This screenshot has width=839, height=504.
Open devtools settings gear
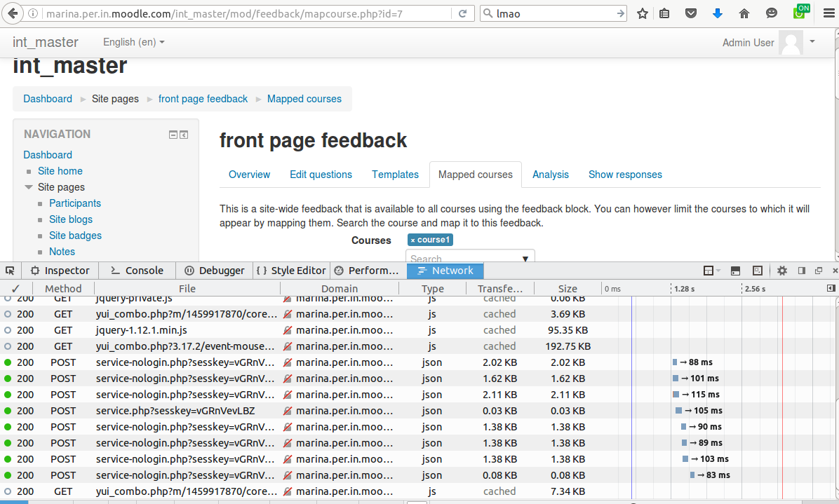(x=781, y=271)
